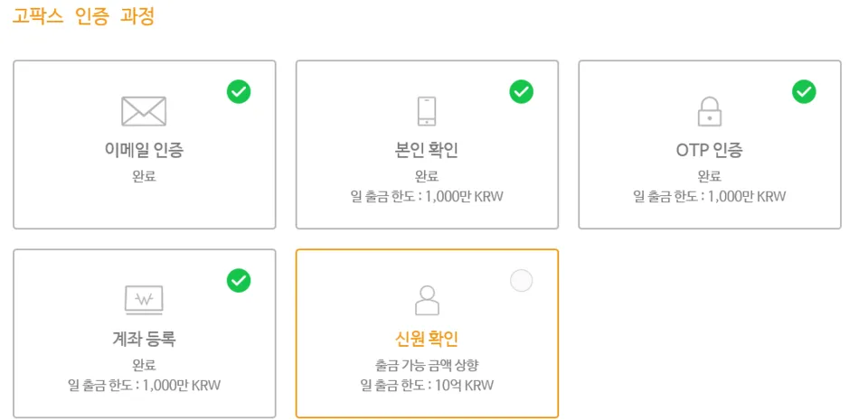Image resolution: width=868 pixels, height=420 pixels.
Task: Click the envelope icon for 이메일 인증
Action: pos(144,111)
